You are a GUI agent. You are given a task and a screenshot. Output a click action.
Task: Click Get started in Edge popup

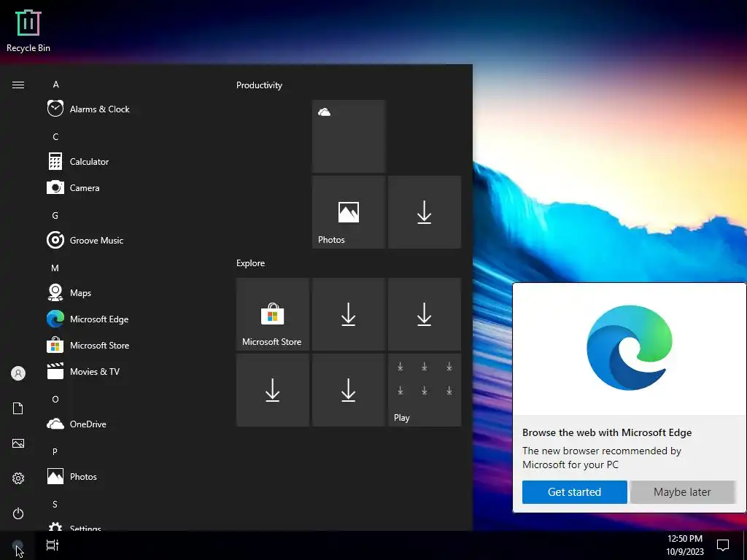[x=575, y=492]
